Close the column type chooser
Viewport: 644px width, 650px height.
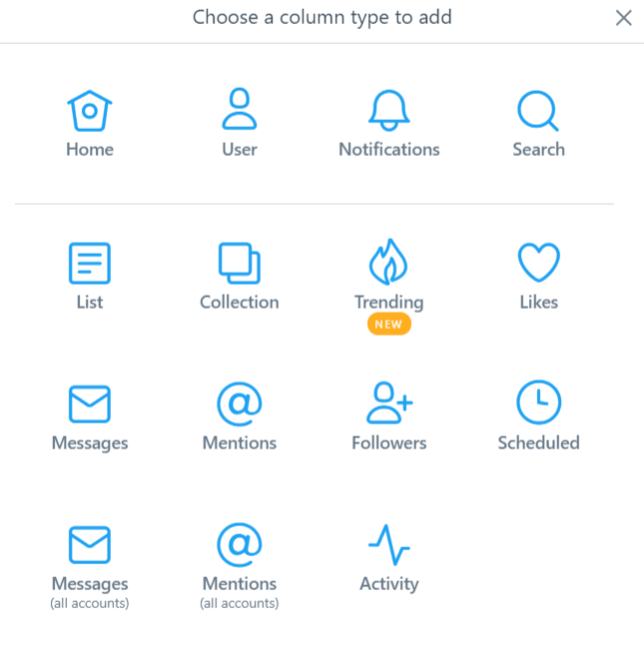click(x=624, y=18)
